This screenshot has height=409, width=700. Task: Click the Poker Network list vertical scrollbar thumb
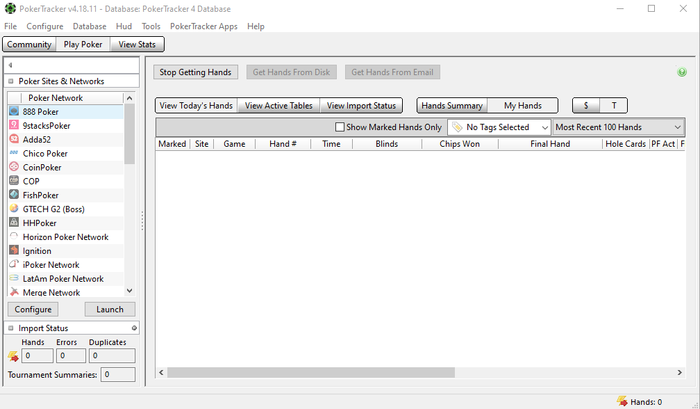129,134
